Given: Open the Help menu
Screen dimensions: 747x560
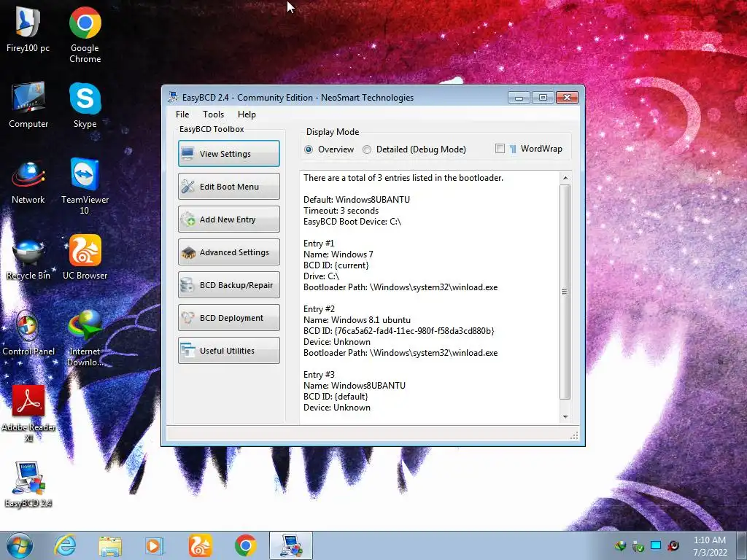Looking at the screenshot, I should 247,114.
